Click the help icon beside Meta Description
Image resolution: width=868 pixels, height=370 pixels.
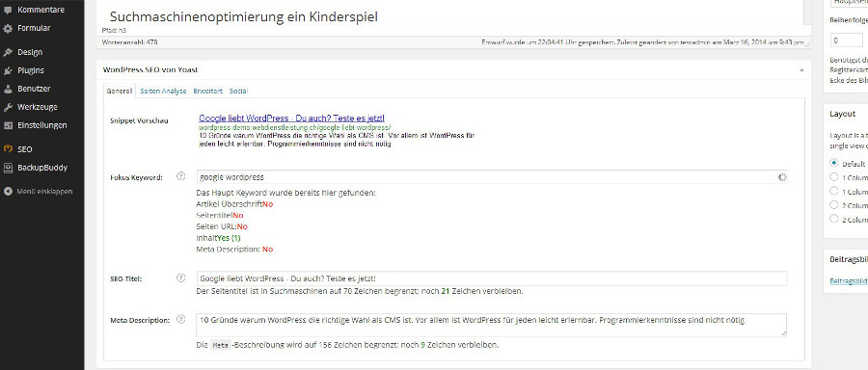coord(180,319)
